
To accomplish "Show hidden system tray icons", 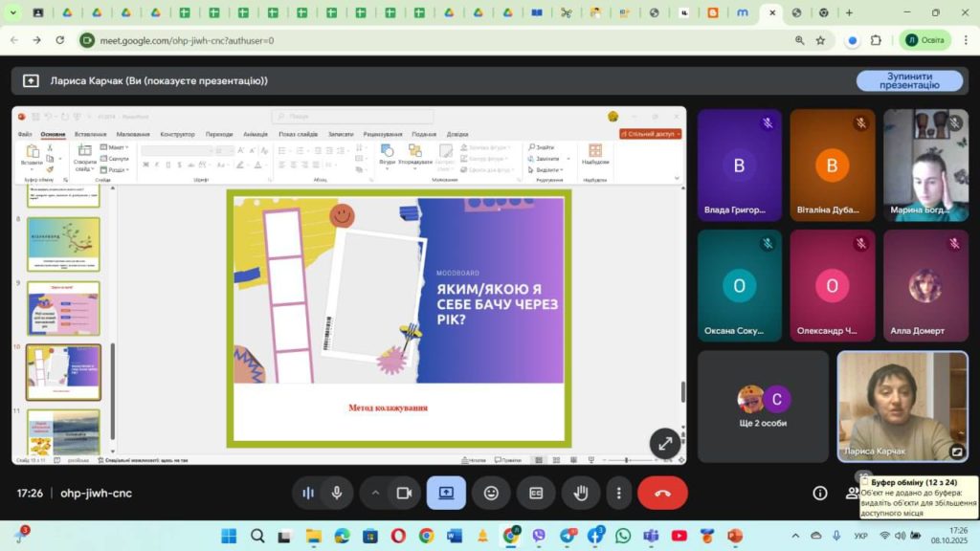I will tap(795, 536).
